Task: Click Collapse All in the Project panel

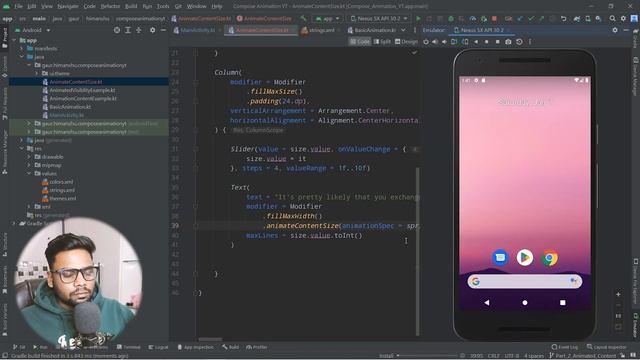Action: click(x=139, y=30)
